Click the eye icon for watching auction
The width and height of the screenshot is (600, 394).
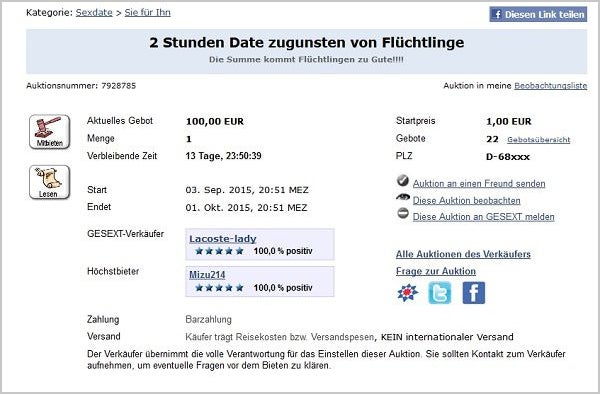click(403, 197)
